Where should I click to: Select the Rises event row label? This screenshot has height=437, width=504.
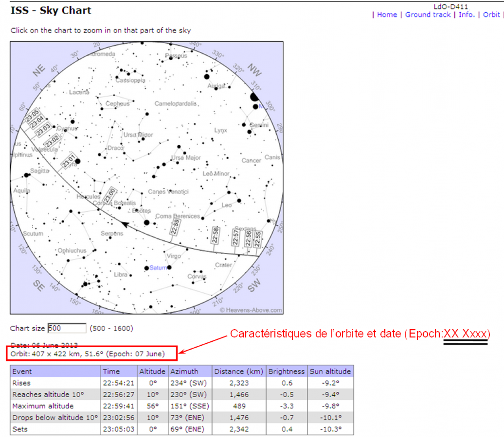[x=21, y=383]
